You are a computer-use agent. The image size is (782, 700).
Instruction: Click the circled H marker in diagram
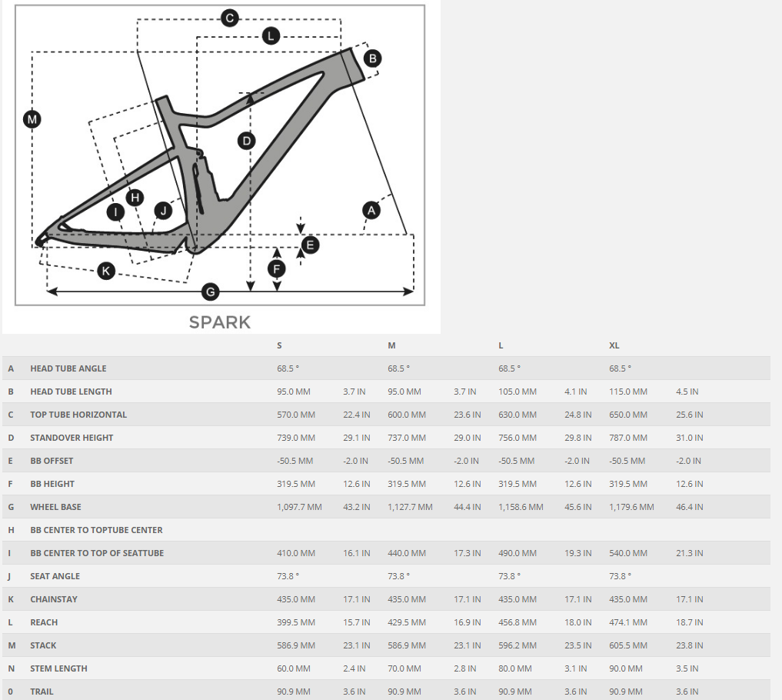[135, 198]
